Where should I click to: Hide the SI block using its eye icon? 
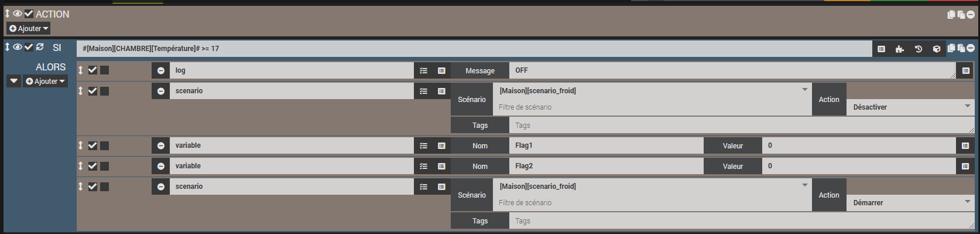pyautogui.click(x=18, y=47)
